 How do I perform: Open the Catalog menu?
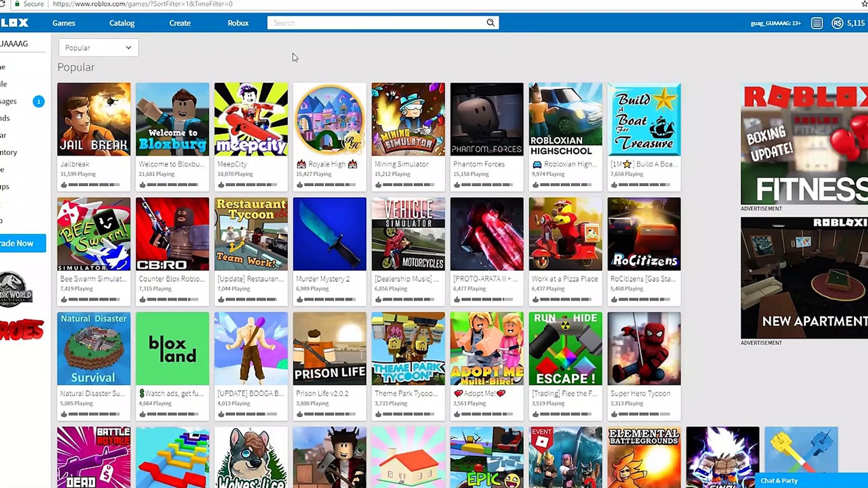pos(122,23)
